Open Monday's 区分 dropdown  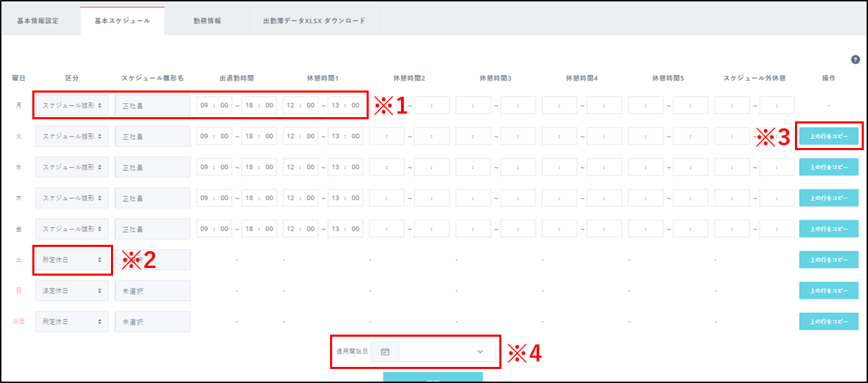point(72,105)
